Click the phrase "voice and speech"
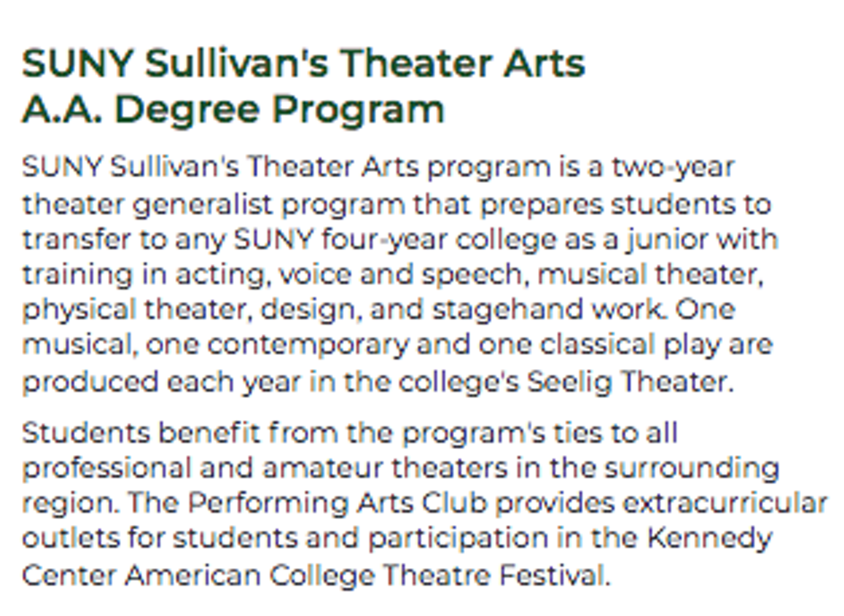 [401, 275]
